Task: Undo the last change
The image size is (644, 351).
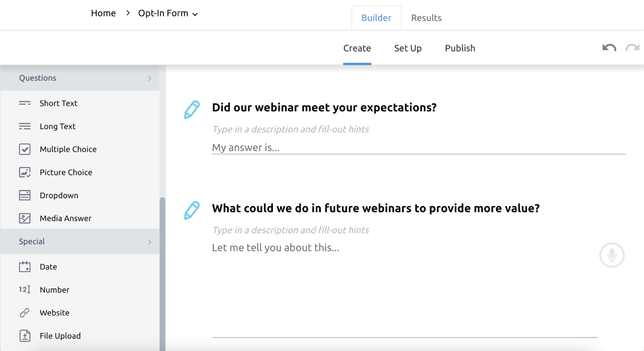Action: pyautogui.click(x=608, y=47)
